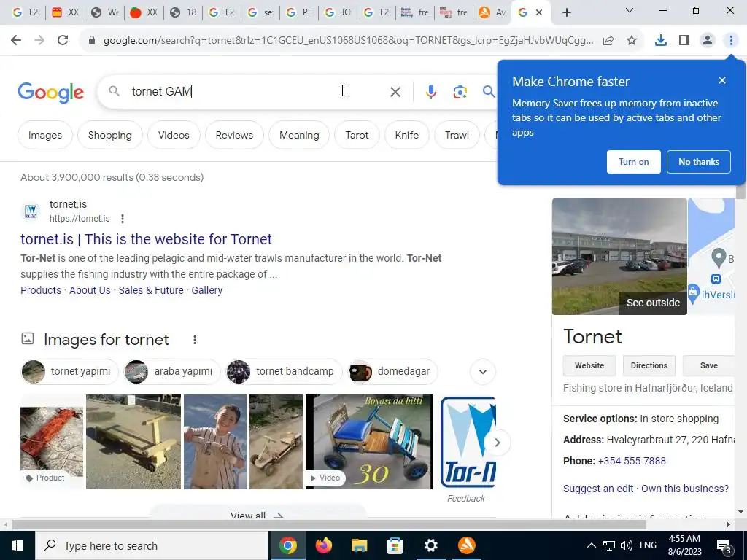This screenshot has height=560, width=747.
Task: Turn on Memory Saver
Action: pos(634,162)
